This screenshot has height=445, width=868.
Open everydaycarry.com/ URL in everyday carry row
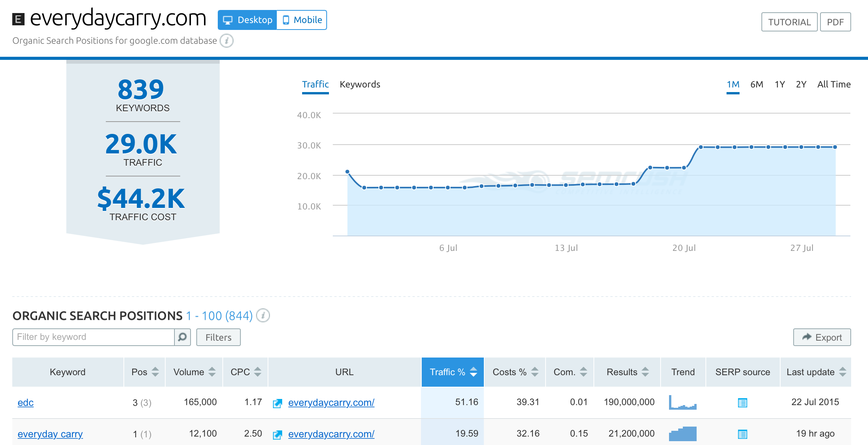[x=331, y=434]
